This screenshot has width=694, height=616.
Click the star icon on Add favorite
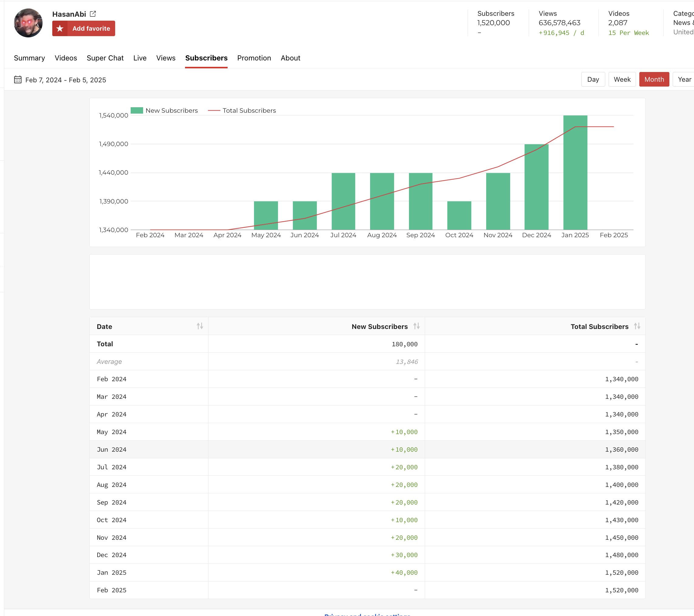(x=60, y=29)
